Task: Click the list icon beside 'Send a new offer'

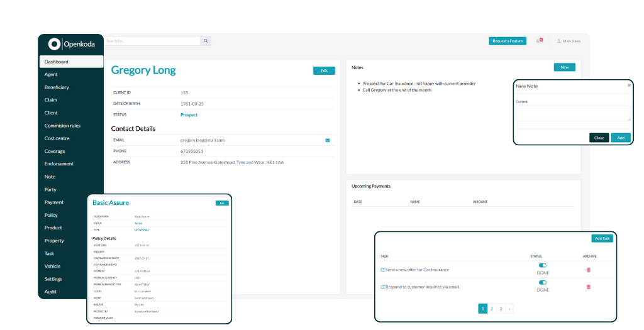Action: coord(382,270)
